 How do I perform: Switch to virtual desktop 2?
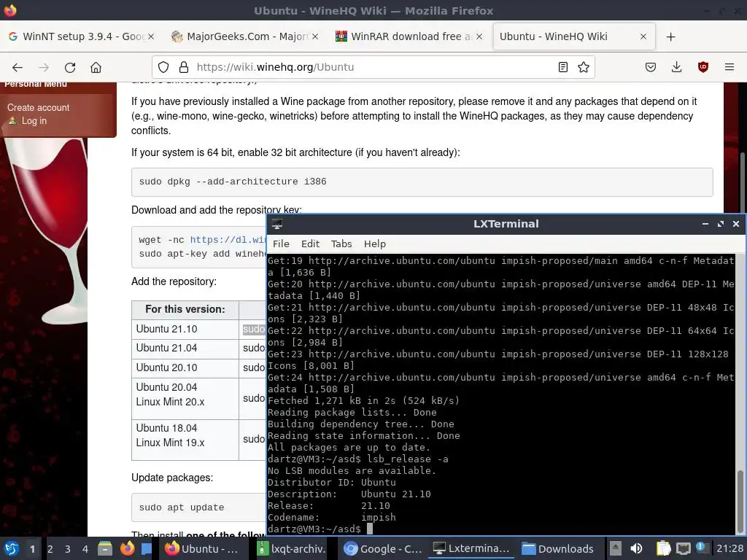50,548
